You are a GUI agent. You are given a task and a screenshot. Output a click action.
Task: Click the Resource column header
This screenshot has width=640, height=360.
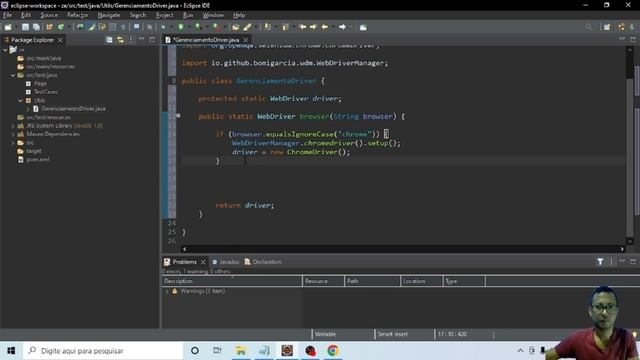(323, 281)
